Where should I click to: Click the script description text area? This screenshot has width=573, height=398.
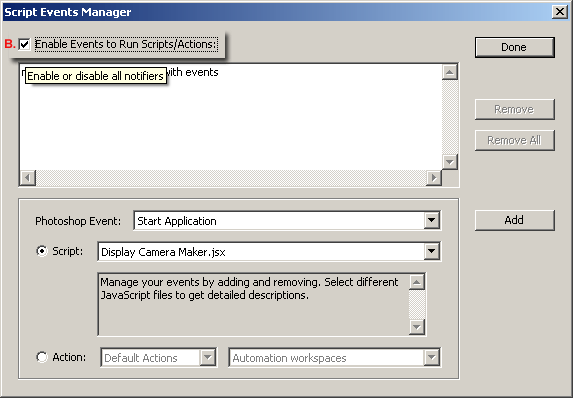click(254, 304)
